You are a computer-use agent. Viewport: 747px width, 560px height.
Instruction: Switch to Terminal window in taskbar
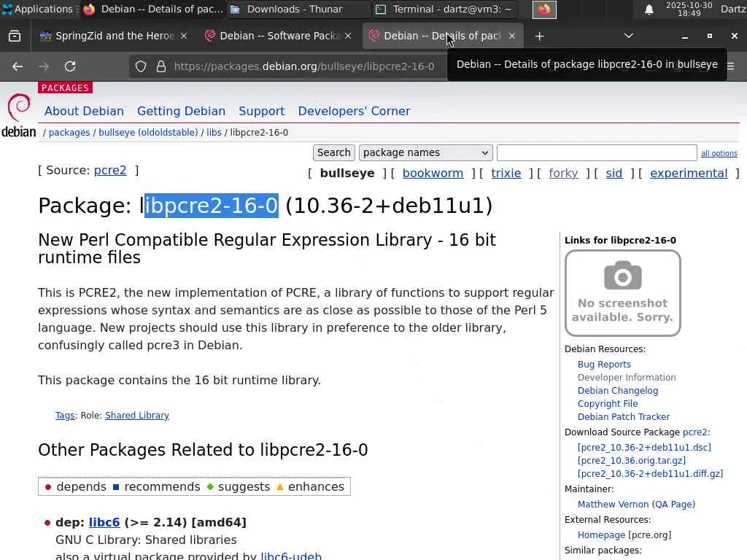tap(445, 9)
